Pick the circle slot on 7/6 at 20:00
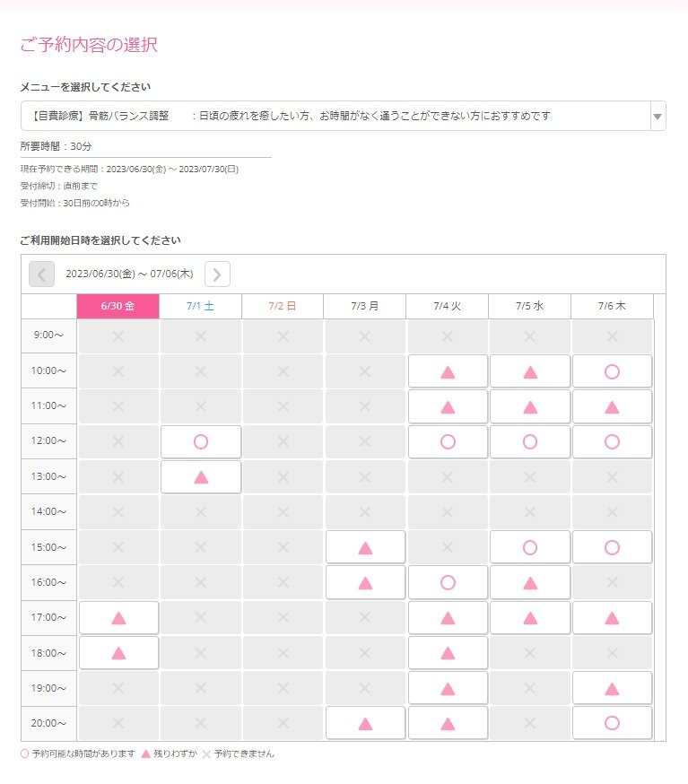688x784 pixels. [x=612, y=723]
